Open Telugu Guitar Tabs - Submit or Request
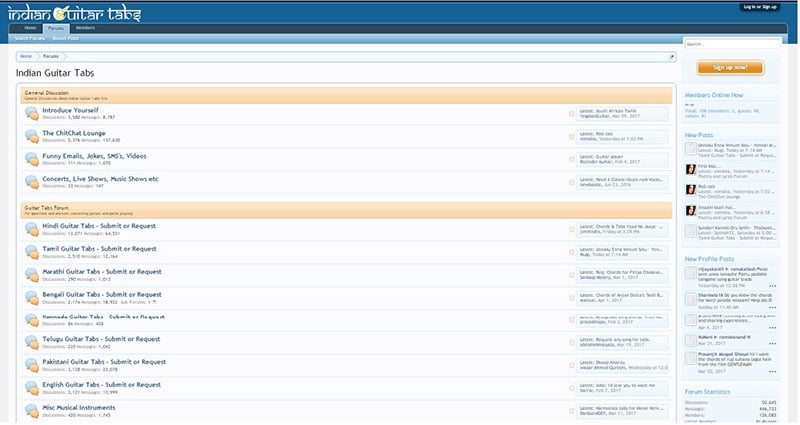Viewport: 800px width, 425px height. pyautogui.click(x=101, y=339)
